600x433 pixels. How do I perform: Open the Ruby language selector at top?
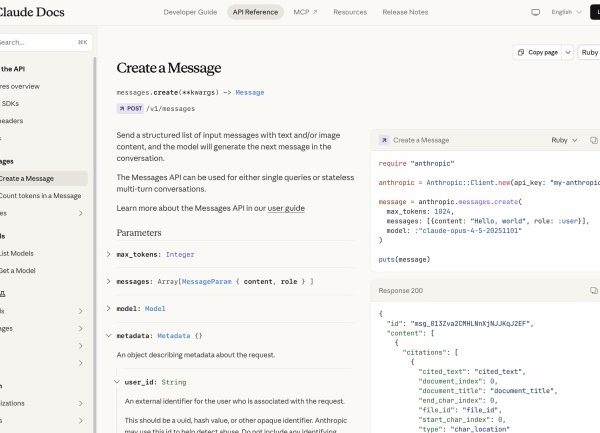coord(589,52)
